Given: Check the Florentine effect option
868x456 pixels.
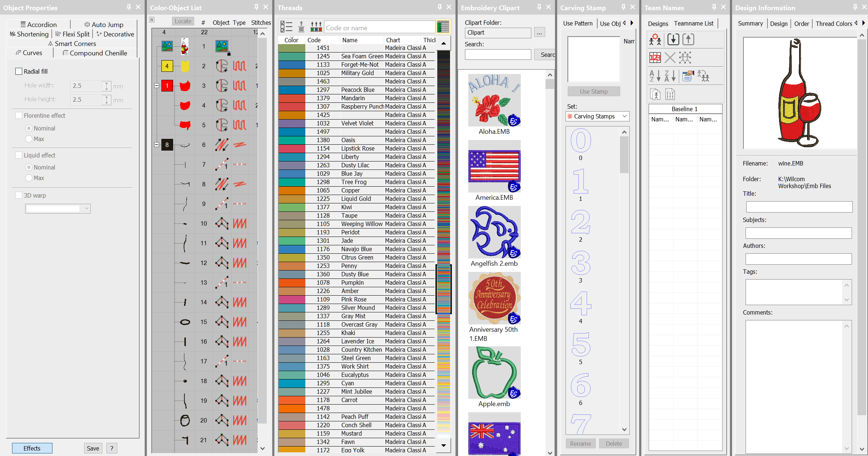Looking at the screenshot, I should (x=19, y=116).
